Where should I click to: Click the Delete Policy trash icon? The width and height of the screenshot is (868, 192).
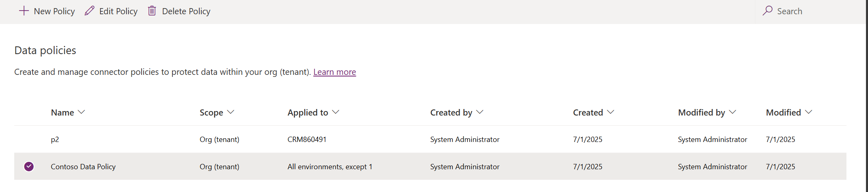pyautogui.click(x=152, y=11)
